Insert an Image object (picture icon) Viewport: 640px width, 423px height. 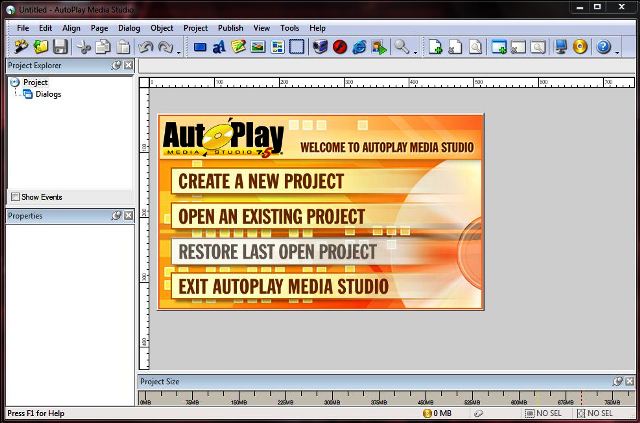click(258, 47)
